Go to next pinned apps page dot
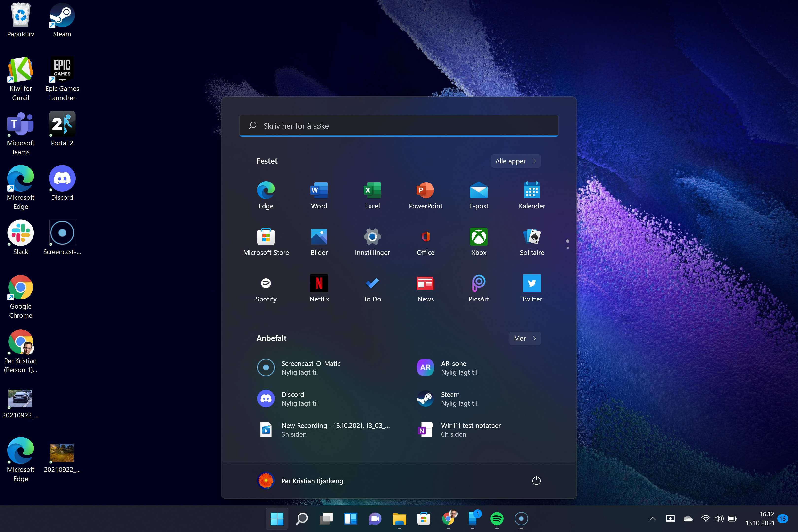 tap(568, 248)
